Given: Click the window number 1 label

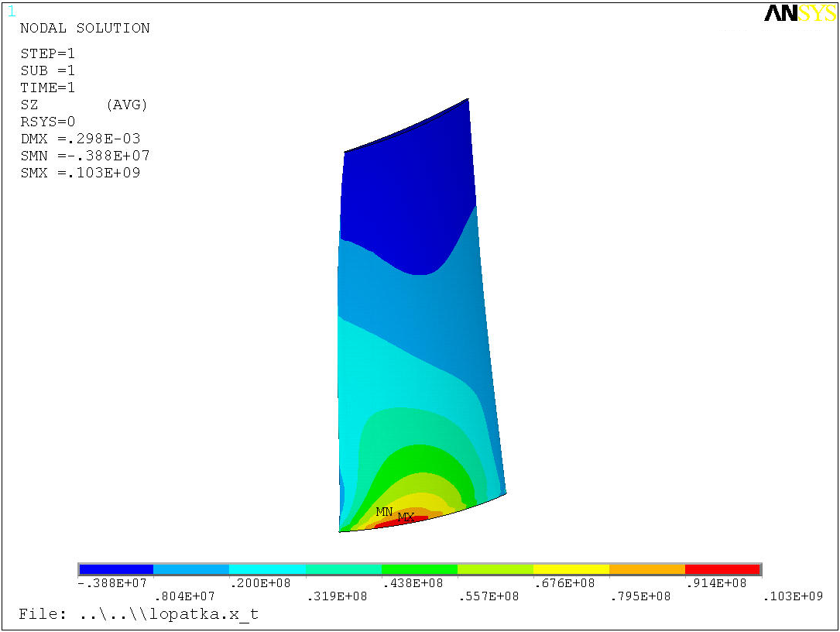Looking at the screenshot, I should 12,12.
